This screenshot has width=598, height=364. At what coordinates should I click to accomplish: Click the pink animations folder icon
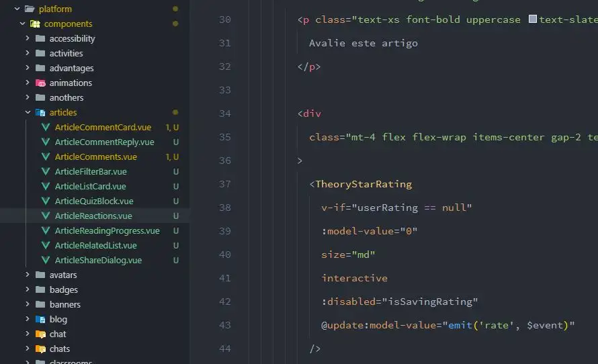(40, 83)
